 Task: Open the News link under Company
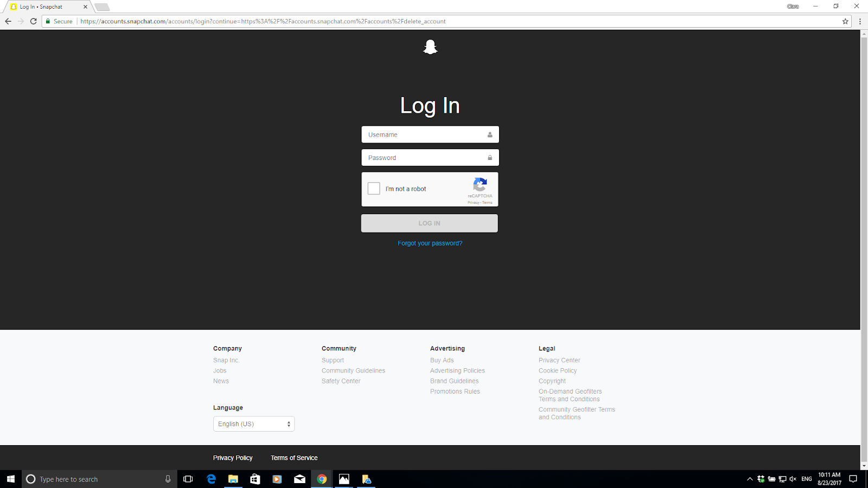(x=221, y=381)
